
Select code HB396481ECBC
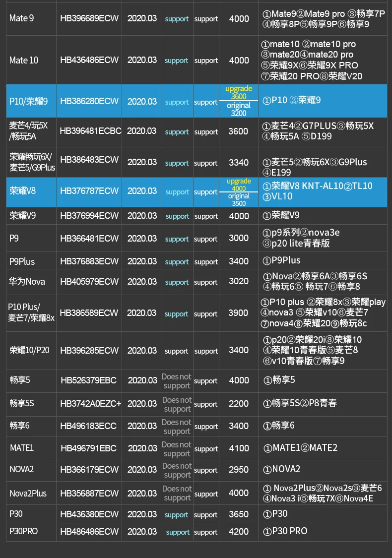coord(90,130)
